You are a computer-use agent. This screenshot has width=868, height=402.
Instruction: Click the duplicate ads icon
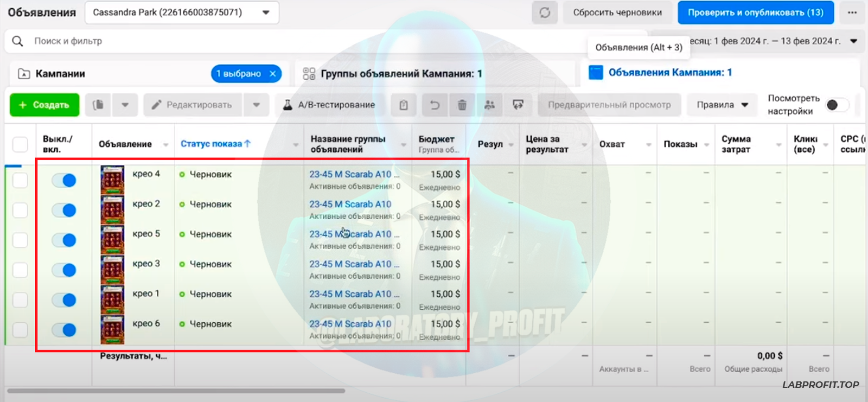pyautogui.click(x=98, y=105)
